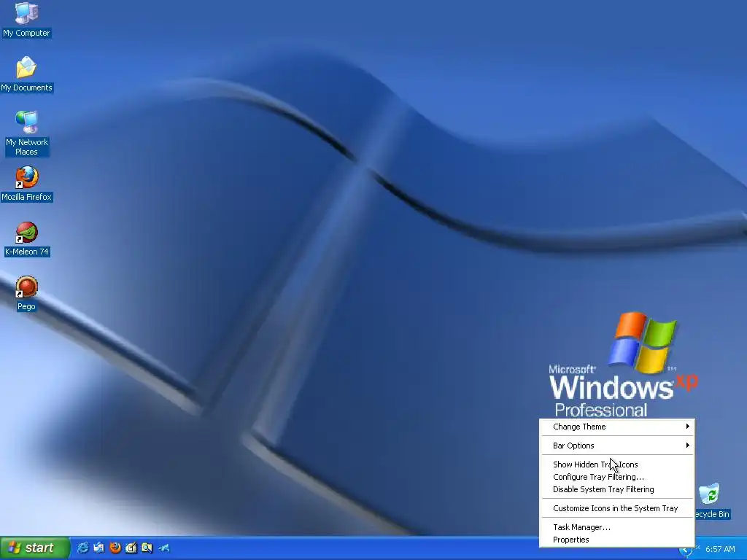Viewport: 747px width, 560px height.
Task: Select the K-Meleon 74 desktop shortcut
Action: 26,238
